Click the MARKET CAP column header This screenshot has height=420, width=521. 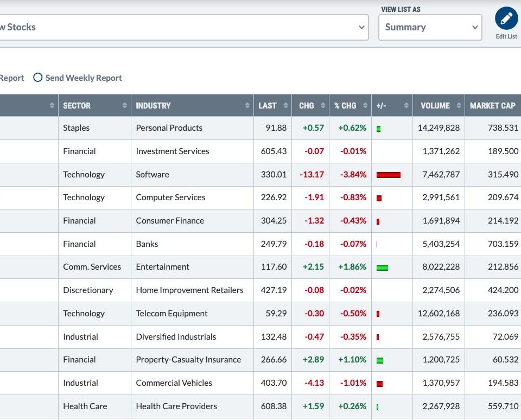click(492, 106)
